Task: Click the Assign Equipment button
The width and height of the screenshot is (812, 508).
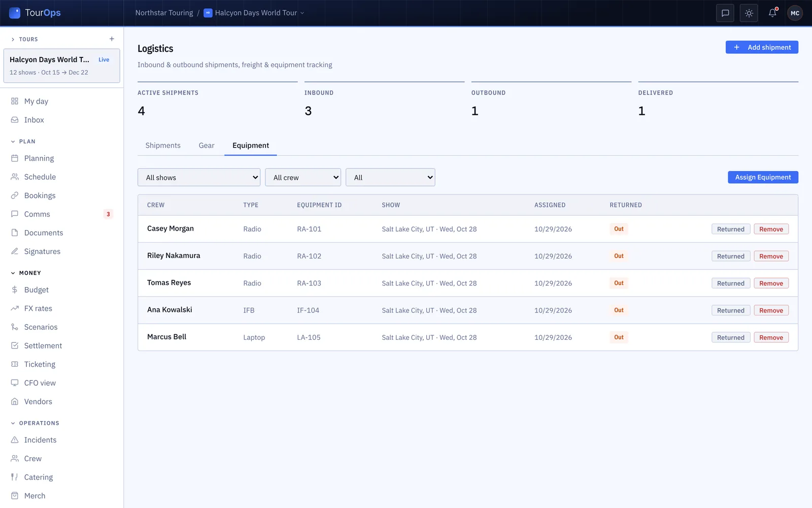Action: pyautogui.click(x=763, y=177)
